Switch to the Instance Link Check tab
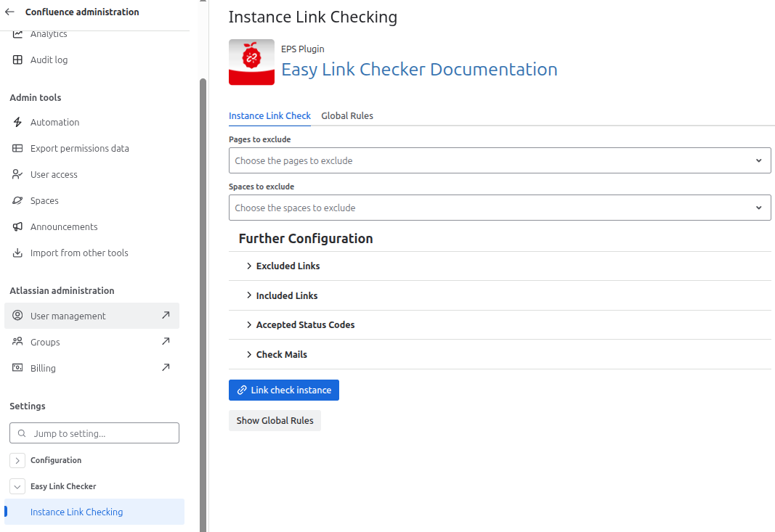 [270, 115]
